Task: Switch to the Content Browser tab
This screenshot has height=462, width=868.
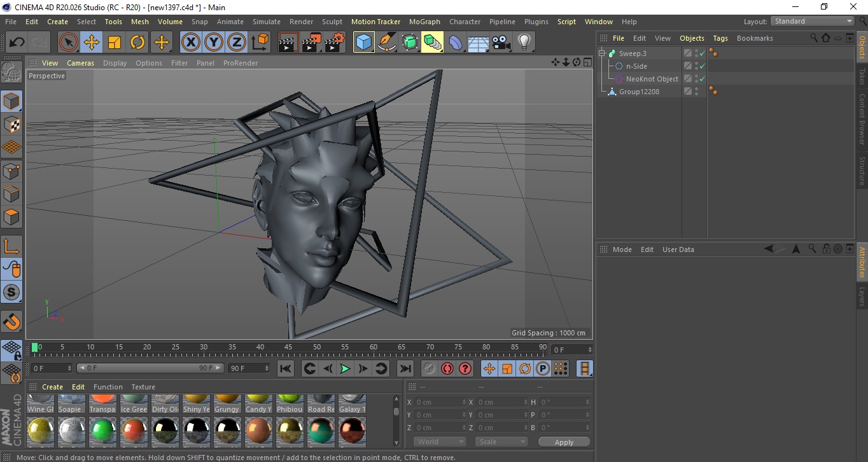Action: tap(862, 119)
